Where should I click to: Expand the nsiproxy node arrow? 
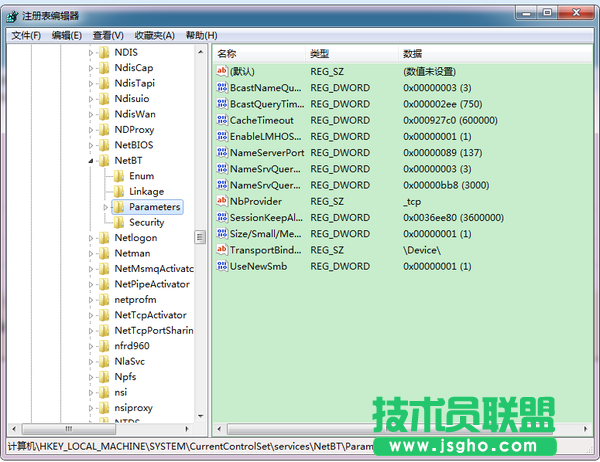tap(91, 408)
